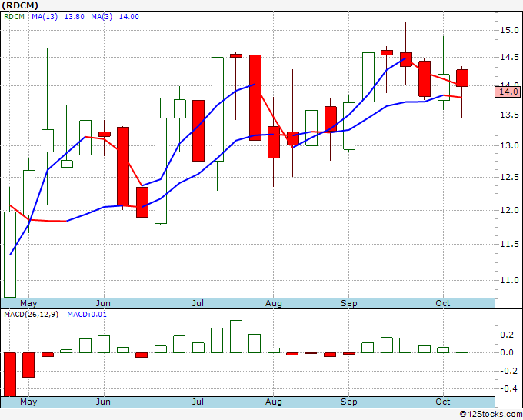The image size is (523, 420).
Task: Click the 13.0 price axis label
Action: pyautogui.click(x=509, y=146)
